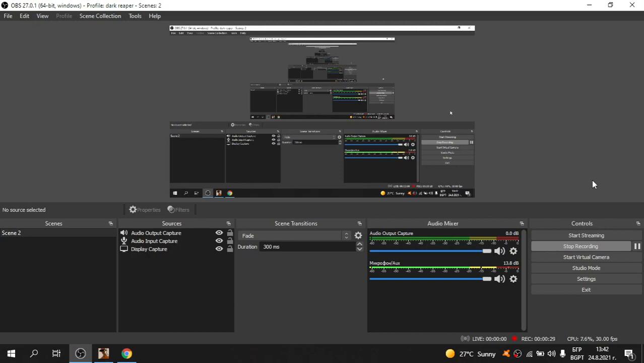The width and height of the screenshot is (644, 363).
Task: Open the Scene Collection menu
Action: 100,16
